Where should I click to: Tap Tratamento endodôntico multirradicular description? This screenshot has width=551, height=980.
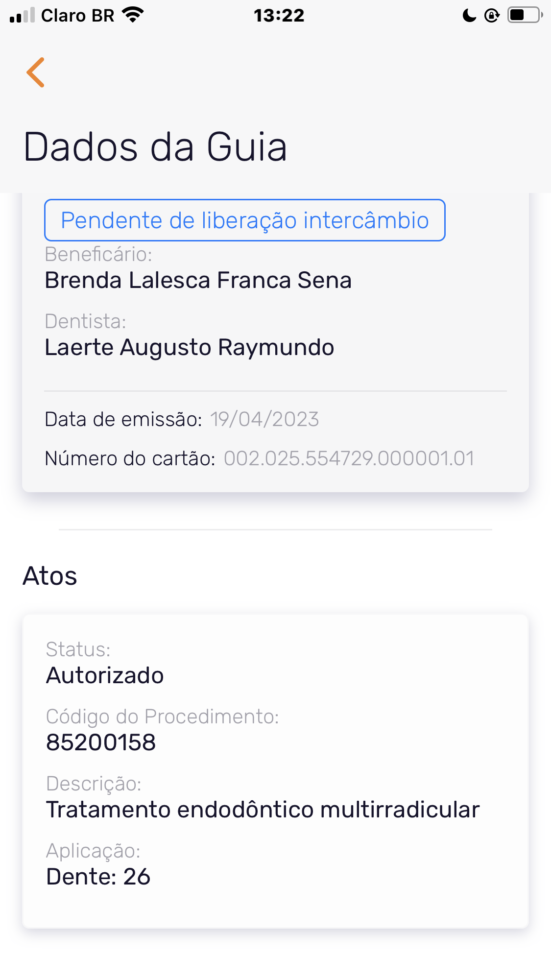(x=263, y=810)
